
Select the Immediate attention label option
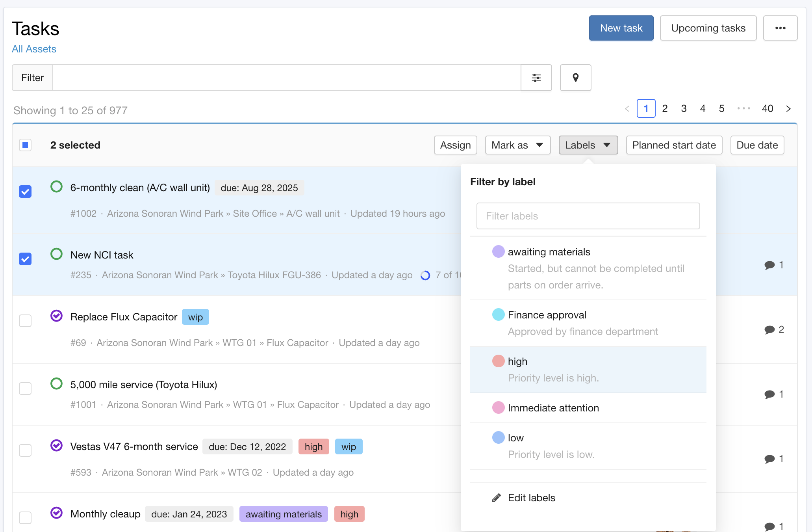click(x=588, y=408)
